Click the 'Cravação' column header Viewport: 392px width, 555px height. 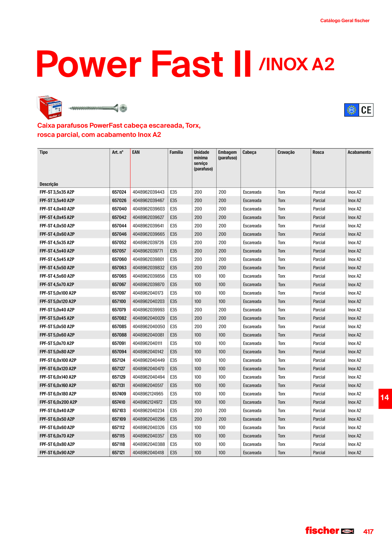click(x=286, y=152)
